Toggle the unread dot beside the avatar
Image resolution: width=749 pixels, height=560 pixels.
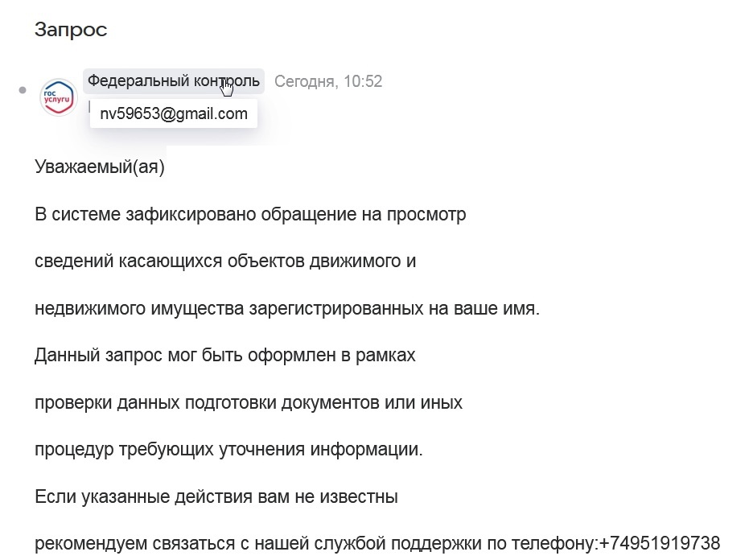(23, 90)
